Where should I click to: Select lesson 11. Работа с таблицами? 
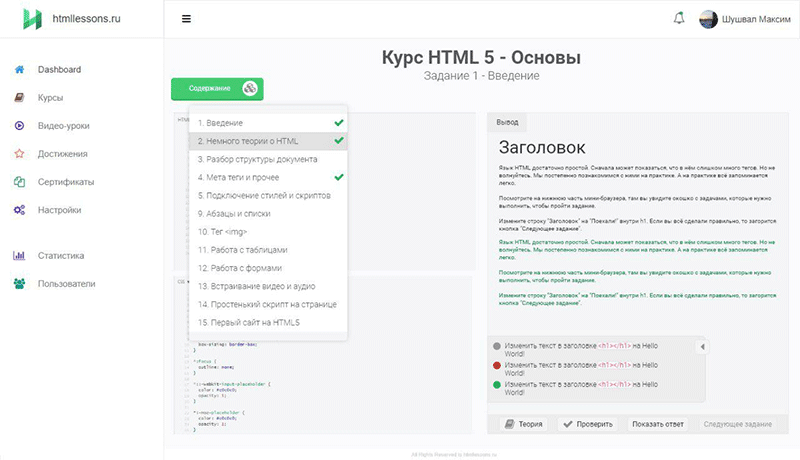click(x=268, y=250)
